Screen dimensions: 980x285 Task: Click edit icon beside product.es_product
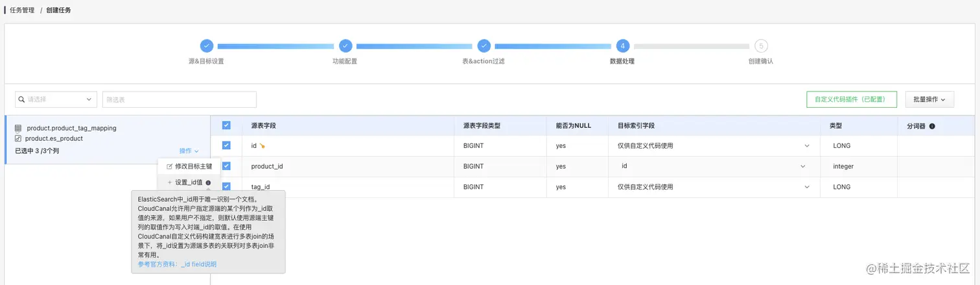(x=18, y=138)
